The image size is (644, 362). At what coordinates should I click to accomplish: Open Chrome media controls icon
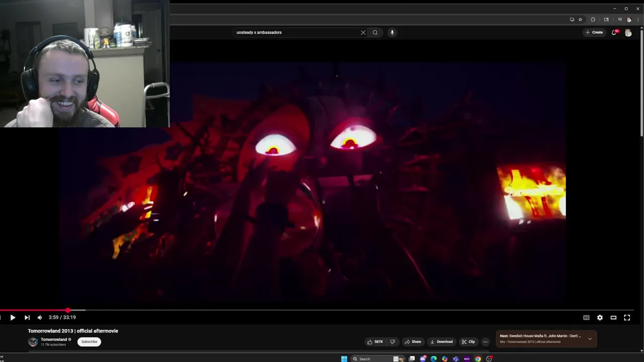[620, 20]
